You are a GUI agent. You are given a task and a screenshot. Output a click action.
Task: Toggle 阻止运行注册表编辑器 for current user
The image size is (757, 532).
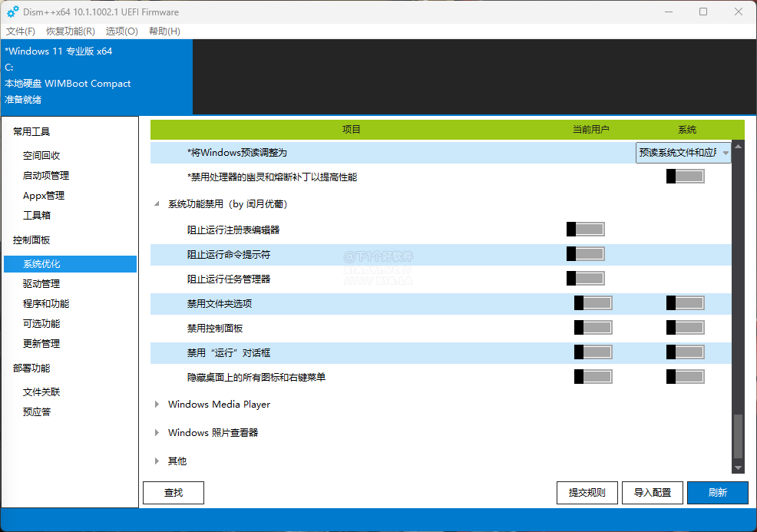pos(585,230)
